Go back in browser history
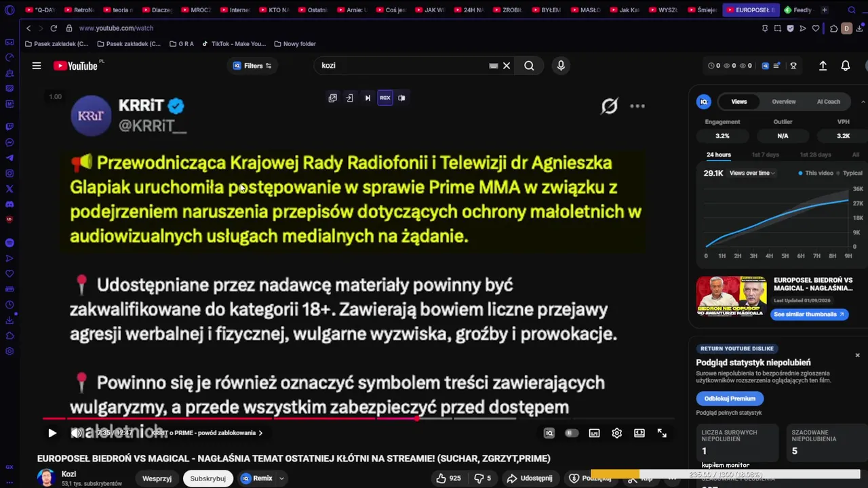This screenshot has height=488, width=868. (x=28, y=28)
